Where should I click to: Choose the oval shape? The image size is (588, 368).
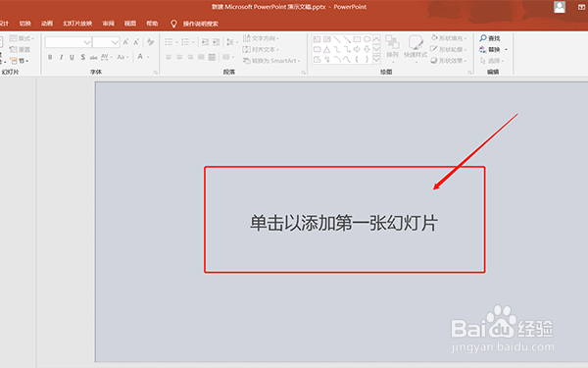[x=367, y=39]
